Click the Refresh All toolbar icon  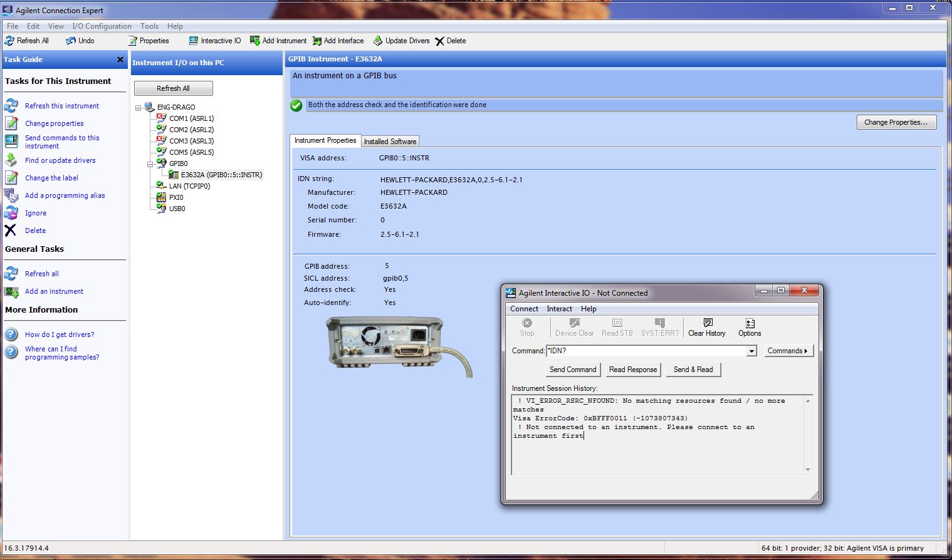point(9,41)
